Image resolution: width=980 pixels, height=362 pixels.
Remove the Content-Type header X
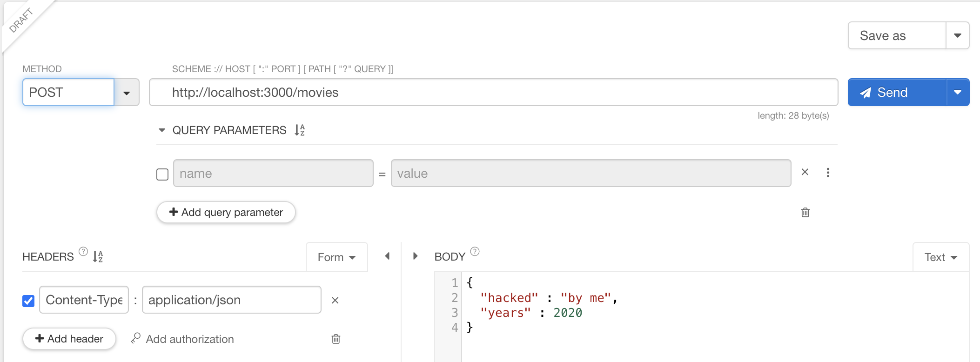point(335,301)
